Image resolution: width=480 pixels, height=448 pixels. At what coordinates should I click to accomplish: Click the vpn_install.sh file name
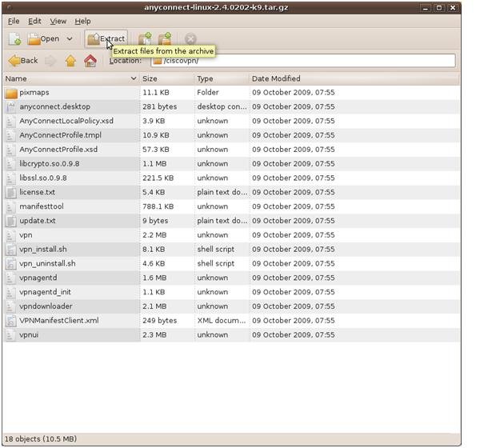tap(43, 250)
